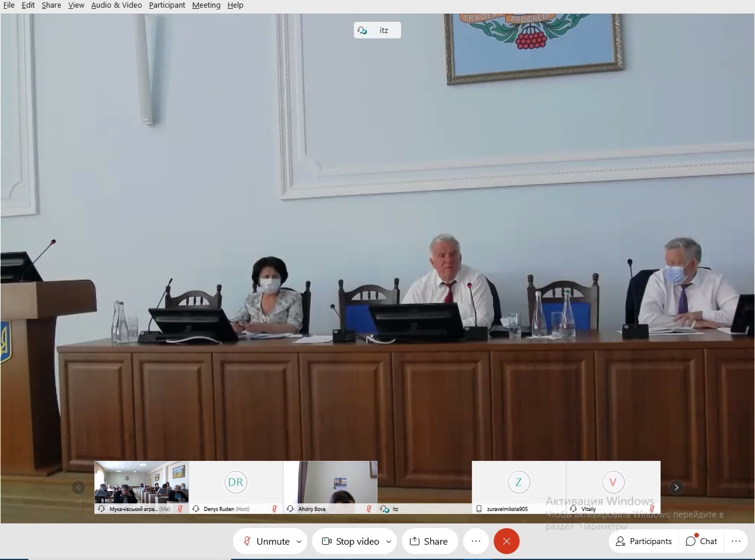
Task: Open the Participant menu
Action: tap(167, 5)
